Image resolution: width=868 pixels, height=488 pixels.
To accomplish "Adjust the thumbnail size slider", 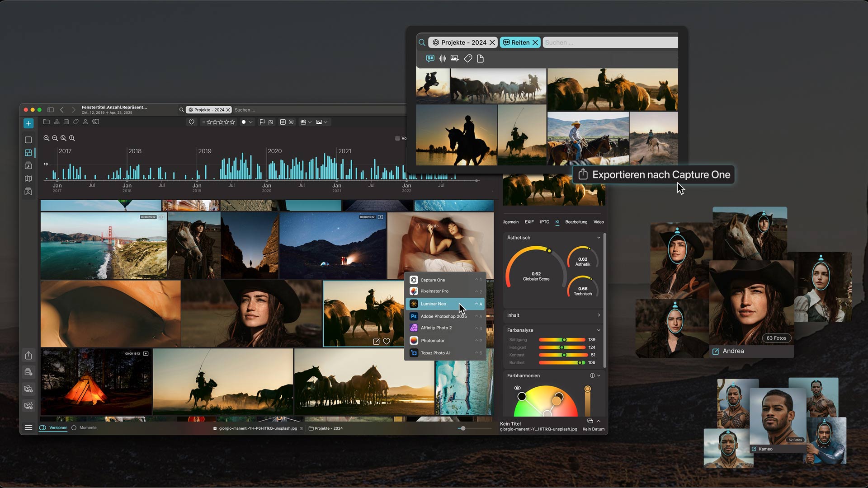I will tap(462, 428).
